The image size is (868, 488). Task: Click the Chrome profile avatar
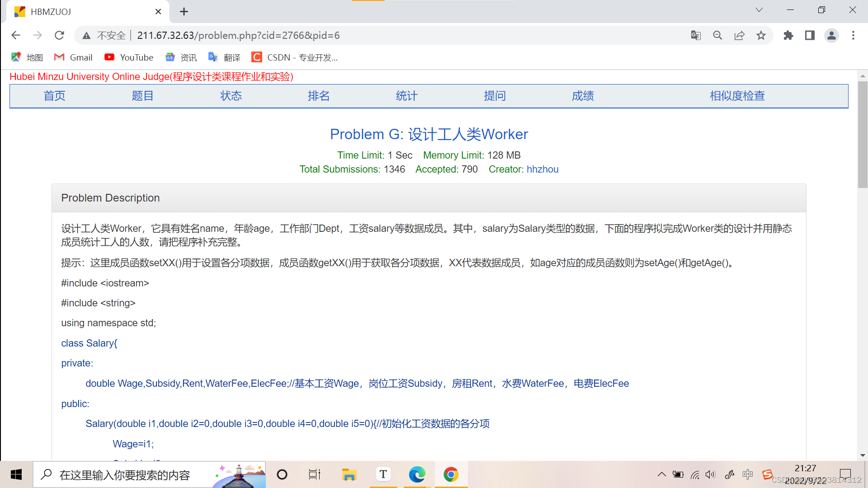point(832,35)
